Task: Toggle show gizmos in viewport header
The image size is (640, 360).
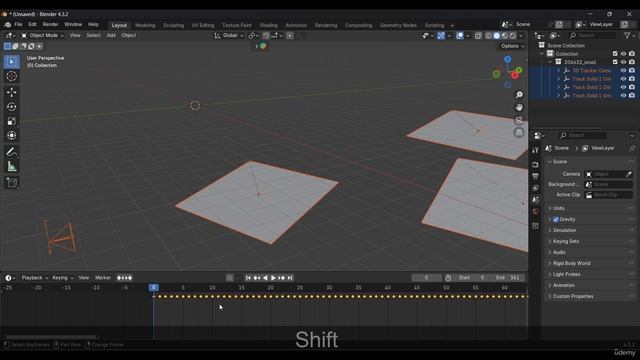Action: tap(441, 36)
